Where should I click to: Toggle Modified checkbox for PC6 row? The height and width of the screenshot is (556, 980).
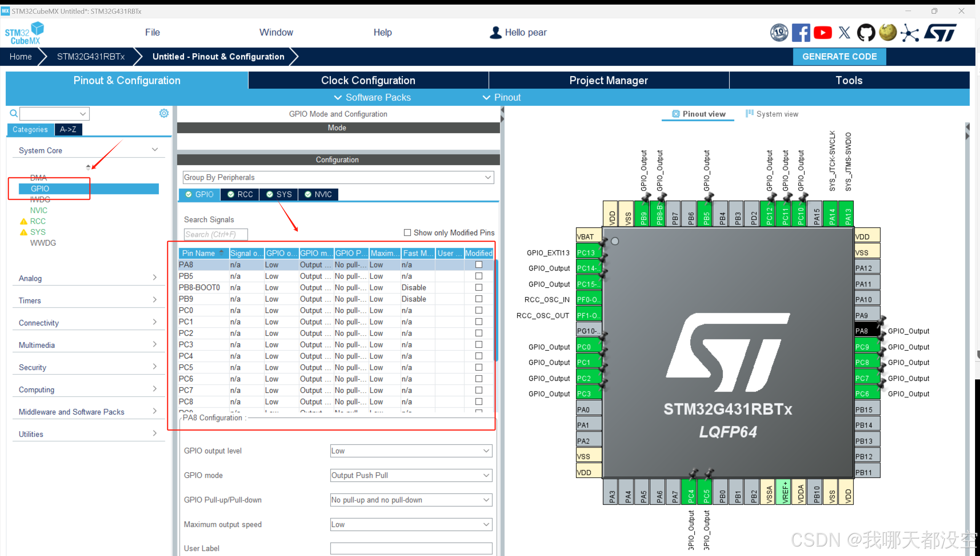pyautogui.click(x=479, y=379)
